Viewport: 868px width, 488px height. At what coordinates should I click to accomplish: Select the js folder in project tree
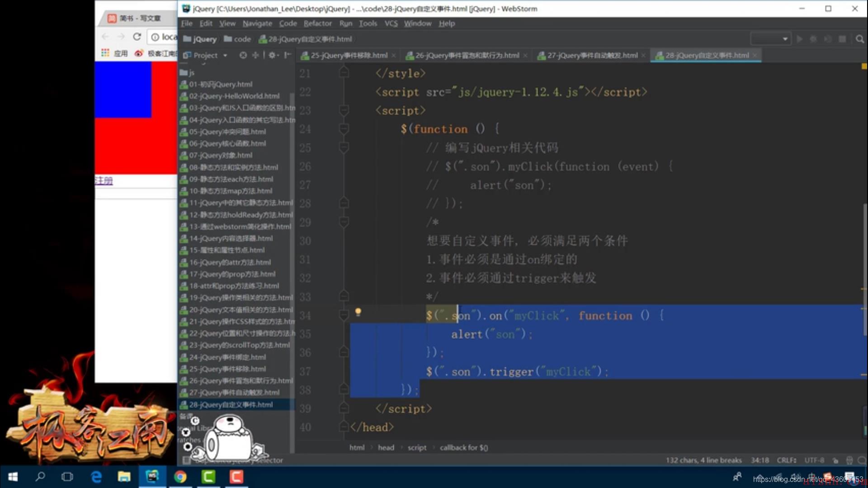tap(187, 72)
